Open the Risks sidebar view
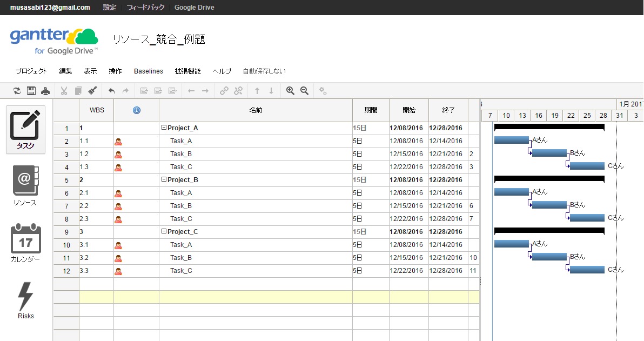This screenshot has height=341, width=644. (x=25, y=300)
